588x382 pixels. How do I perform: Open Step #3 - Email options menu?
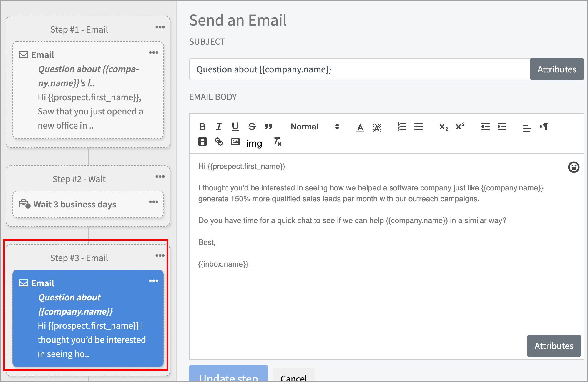click(160, 255)
